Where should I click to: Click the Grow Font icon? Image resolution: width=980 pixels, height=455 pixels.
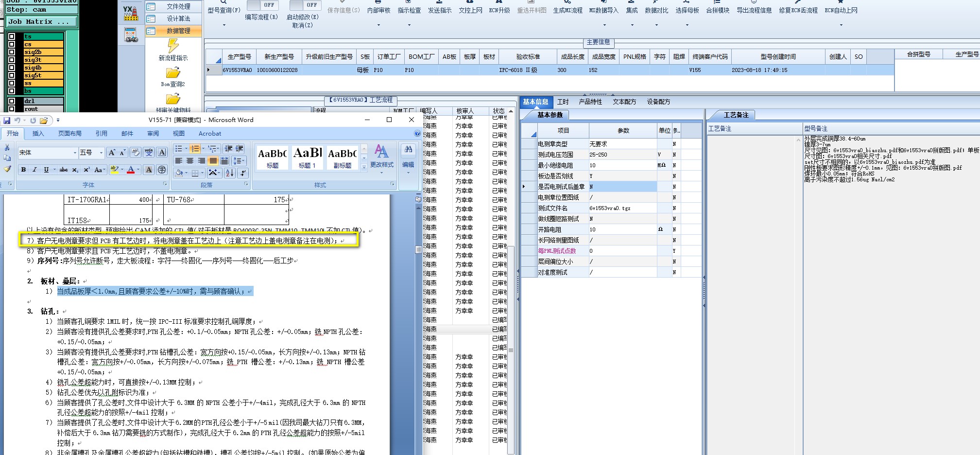click(x=112, y=153)
